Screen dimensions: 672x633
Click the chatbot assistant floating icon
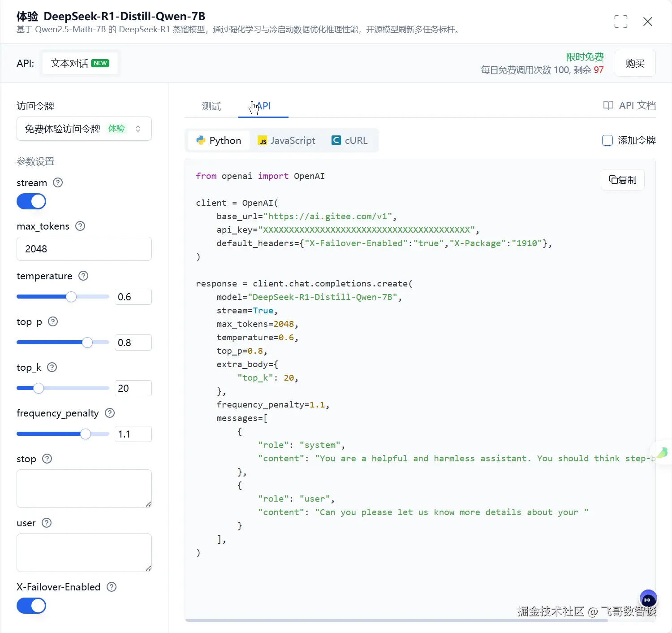coord(648,599)
